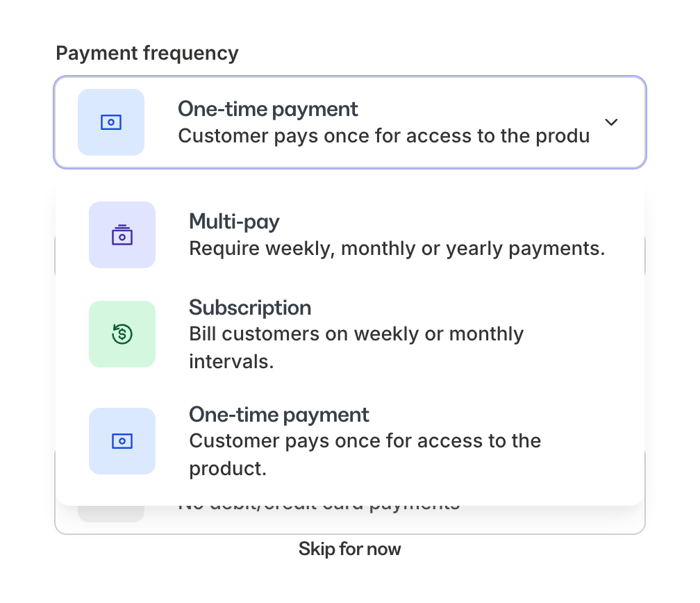Click the Payment frequency heading label
This screenshot has width=700, height=603.
147,53
